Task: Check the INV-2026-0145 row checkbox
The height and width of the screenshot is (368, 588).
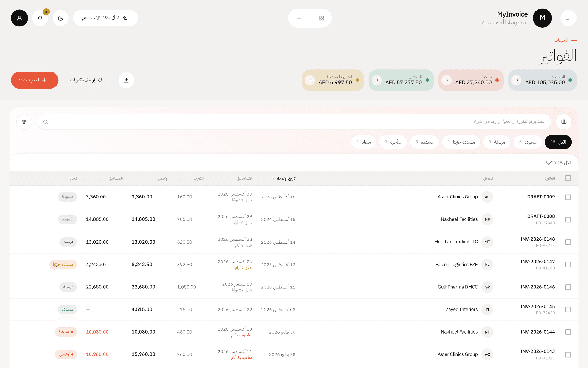Action: pyautogui.click(x=568, y=310)
